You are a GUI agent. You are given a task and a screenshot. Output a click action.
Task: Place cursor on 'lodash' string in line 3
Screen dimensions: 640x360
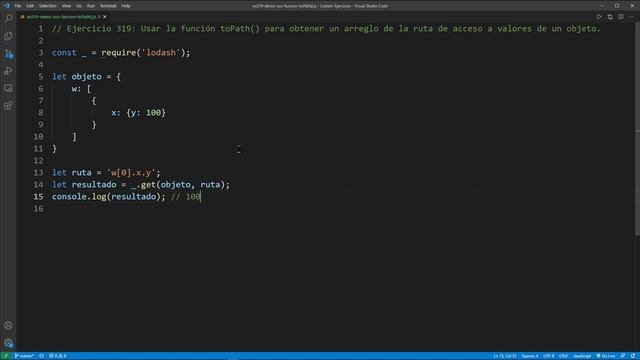[161, 53]
